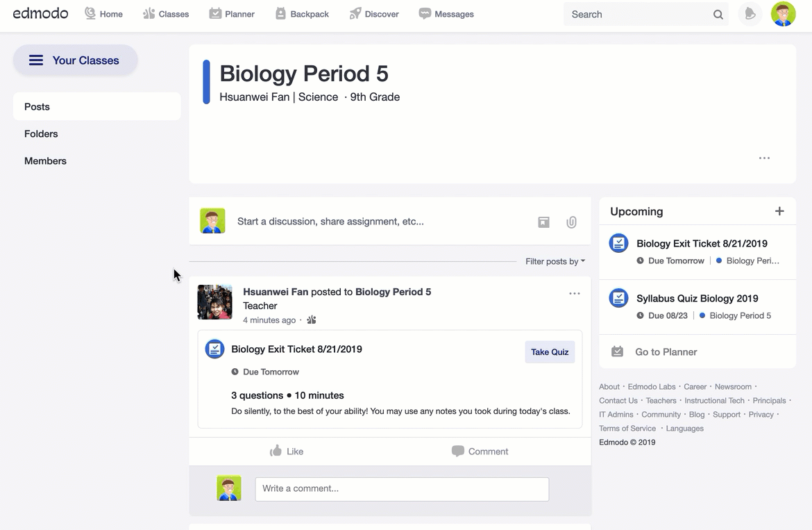Open the post's three-dot options menu

pos(575,293)
